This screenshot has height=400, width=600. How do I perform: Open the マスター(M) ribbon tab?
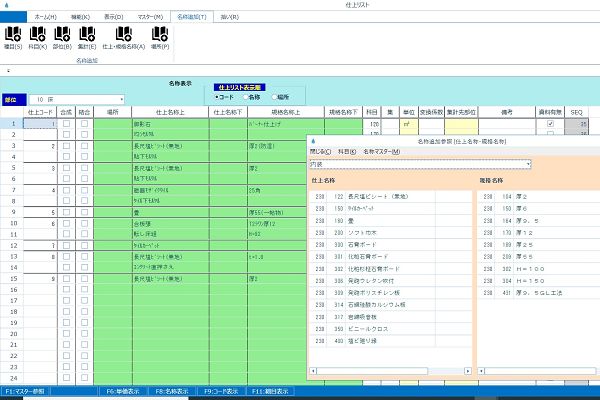150,17
